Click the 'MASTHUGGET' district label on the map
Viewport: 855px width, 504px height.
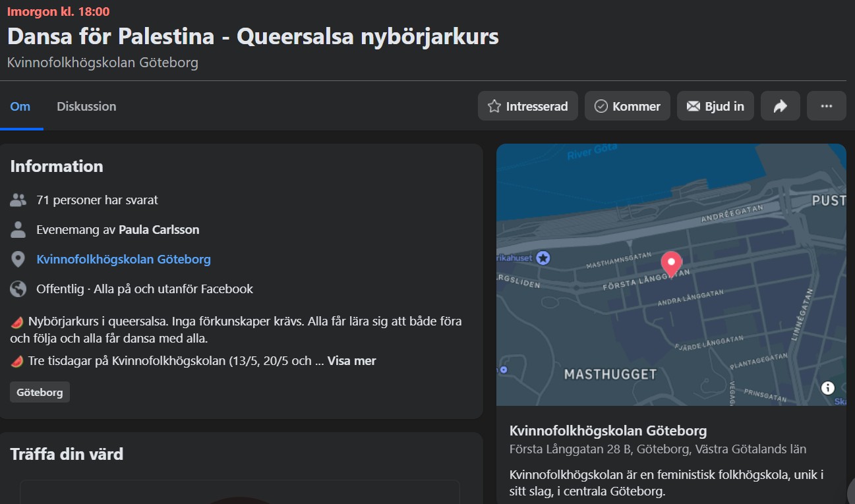(610, 375)
